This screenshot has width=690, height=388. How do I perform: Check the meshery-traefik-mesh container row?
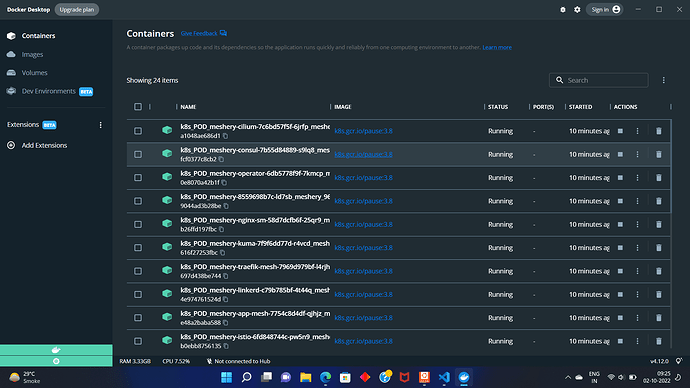click(x=138, y=271)
